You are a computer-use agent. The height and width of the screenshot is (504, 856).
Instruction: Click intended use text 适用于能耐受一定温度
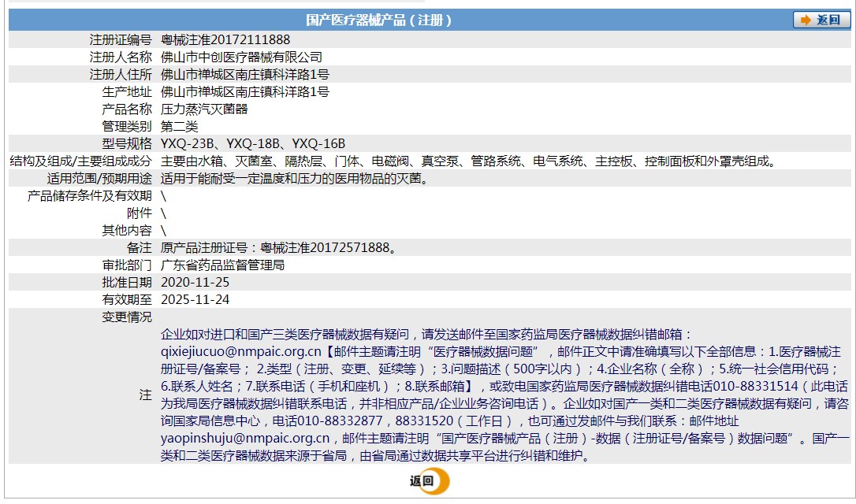[x=294, y=179]
